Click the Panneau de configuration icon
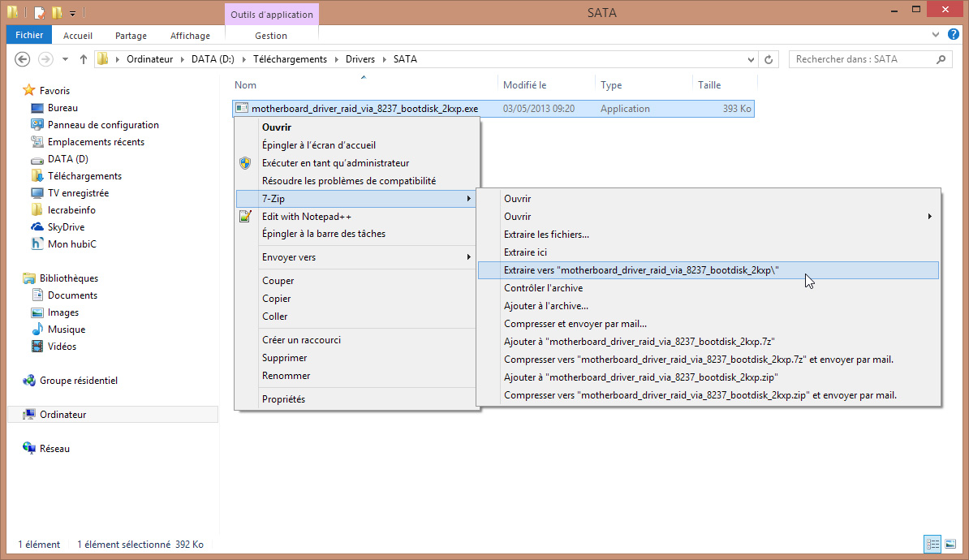 (x=37, y=124)
